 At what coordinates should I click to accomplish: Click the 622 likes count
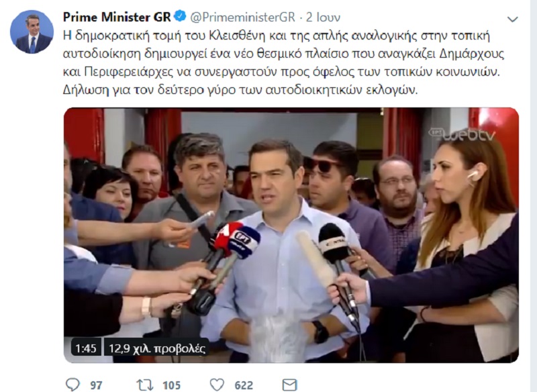[x=244, y=385]
